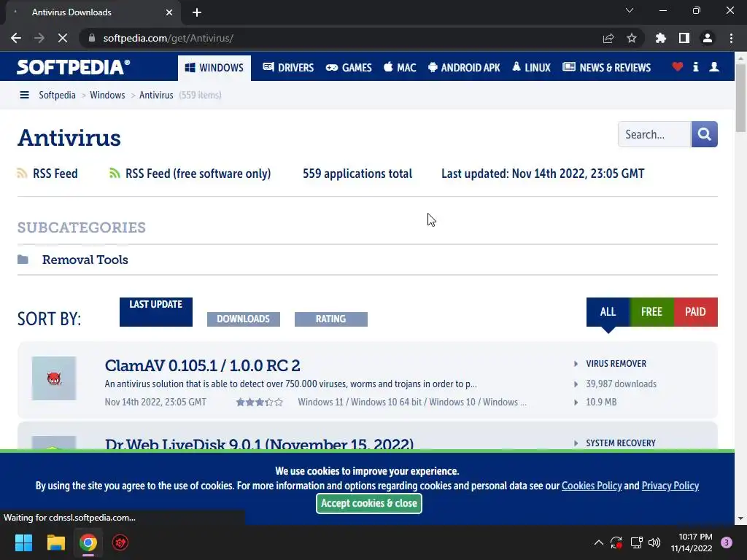Click the green RSS free software icon
The width and height of the screenshot is (747, 560).
pyautogui.click(x=115, y=174)
